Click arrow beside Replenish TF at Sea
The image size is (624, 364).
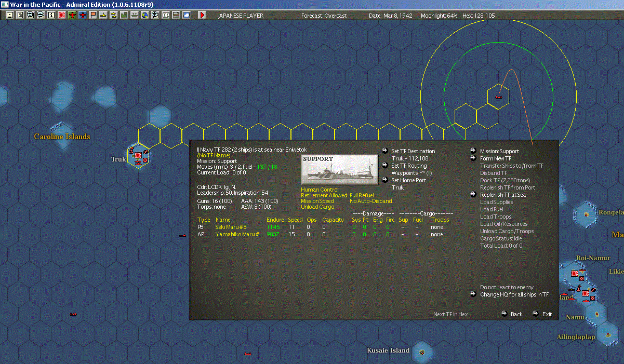[x=473, y=195]
